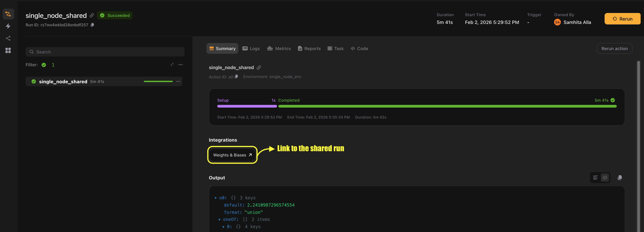Toggle the succeeded status filter
The width and height of the screenshot is (644, 232).
coord(43,65)
